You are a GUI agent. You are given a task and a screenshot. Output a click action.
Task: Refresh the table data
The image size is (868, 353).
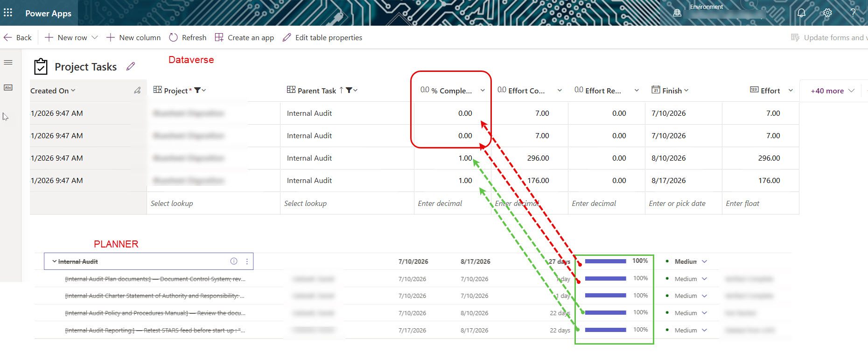(188, 37)
